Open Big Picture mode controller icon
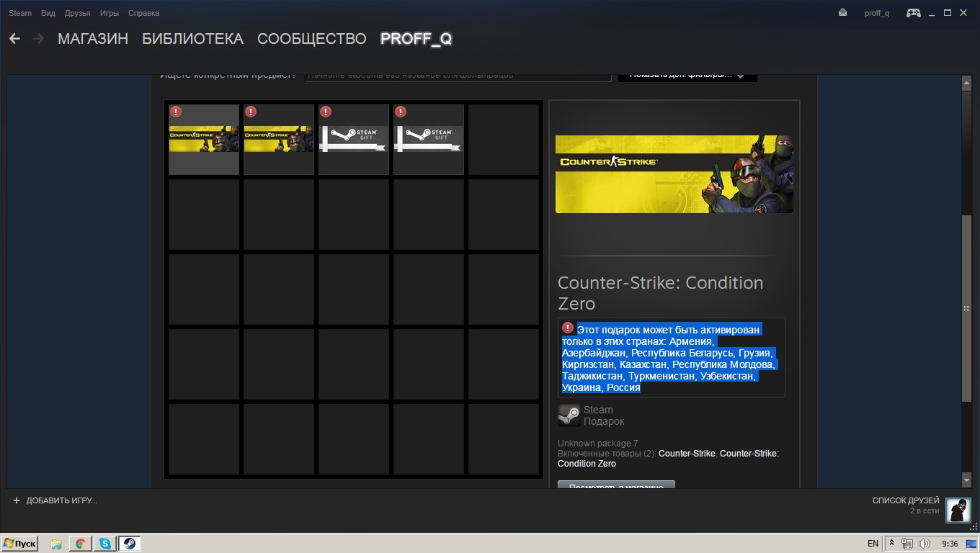Viewport: 980px width, 553px height. (913, 13)
